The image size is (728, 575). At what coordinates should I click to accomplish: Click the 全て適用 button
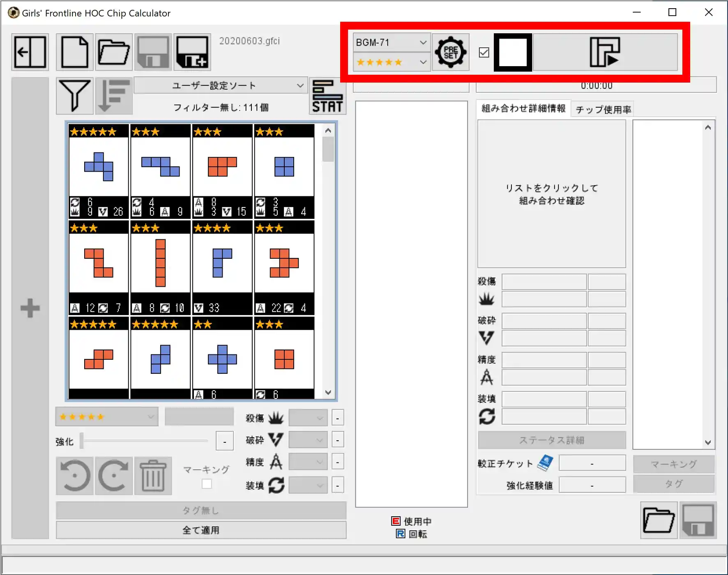[201, 530]
